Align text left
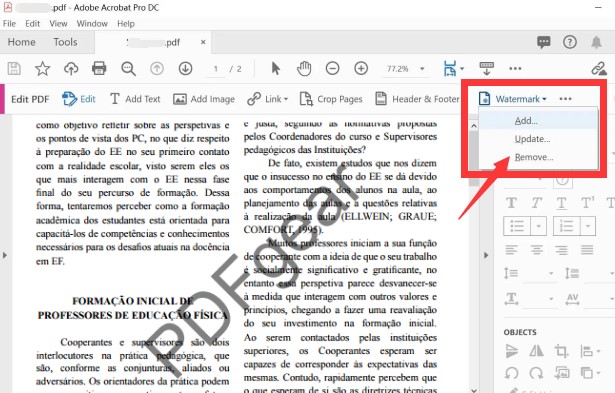Screen dimensions: 615x393 click(x=511, y=249)
